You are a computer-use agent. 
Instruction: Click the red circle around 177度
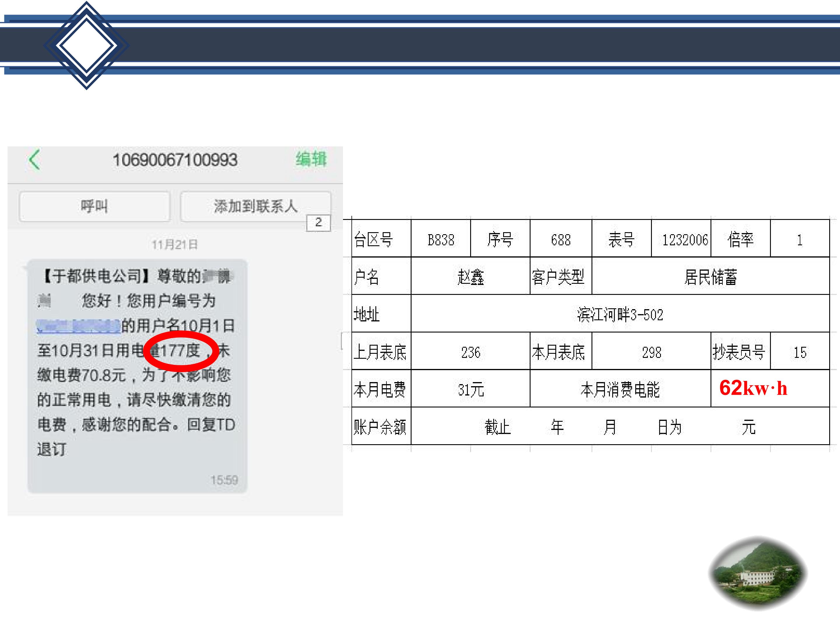point(180,351)
